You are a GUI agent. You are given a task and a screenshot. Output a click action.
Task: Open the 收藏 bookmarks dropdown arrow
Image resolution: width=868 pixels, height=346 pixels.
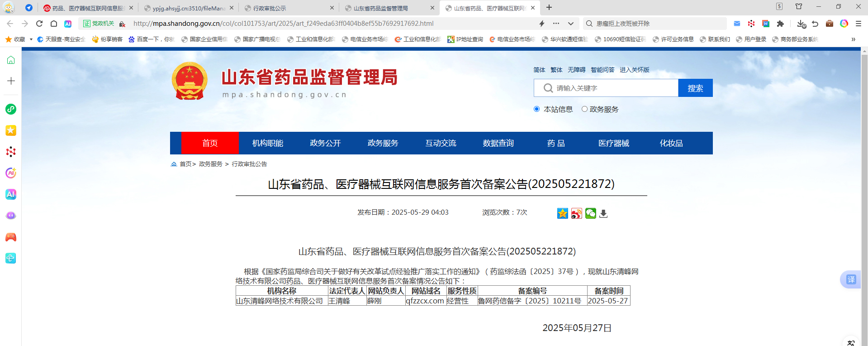pos(31,39)
